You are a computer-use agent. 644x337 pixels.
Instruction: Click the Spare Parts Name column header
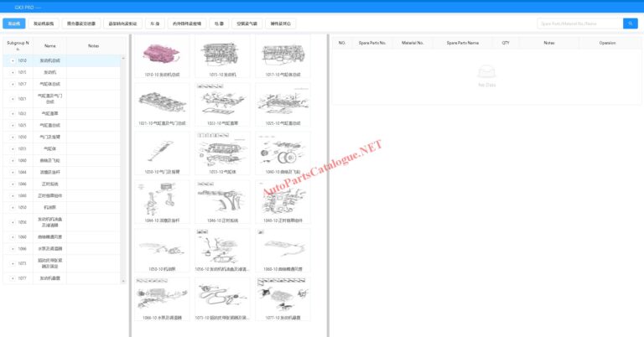point(462,42)
